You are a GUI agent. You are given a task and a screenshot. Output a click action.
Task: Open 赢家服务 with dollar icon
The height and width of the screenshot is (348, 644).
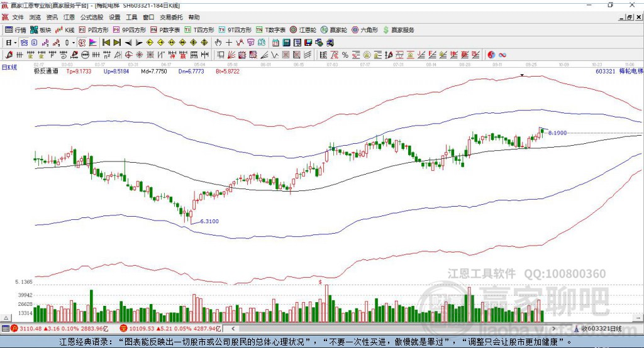399,30
